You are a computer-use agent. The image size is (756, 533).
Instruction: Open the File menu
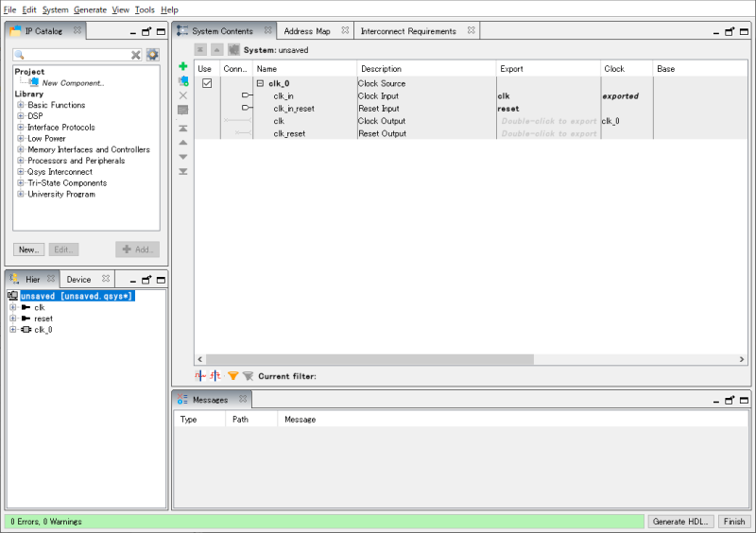pos(9,9)
